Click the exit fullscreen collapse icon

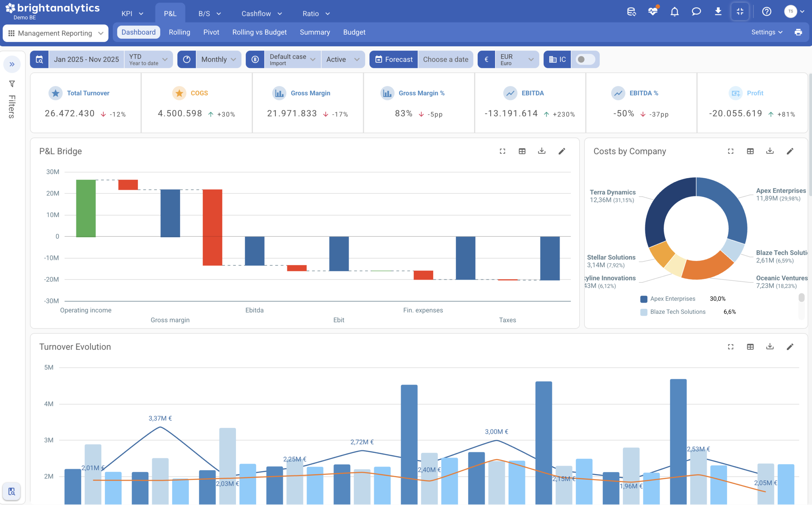click(x=740, y=12)
